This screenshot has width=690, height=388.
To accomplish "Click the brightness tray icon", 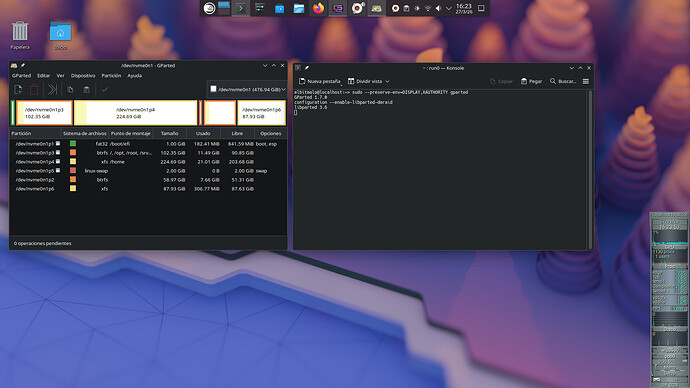I will pos(417,8).
